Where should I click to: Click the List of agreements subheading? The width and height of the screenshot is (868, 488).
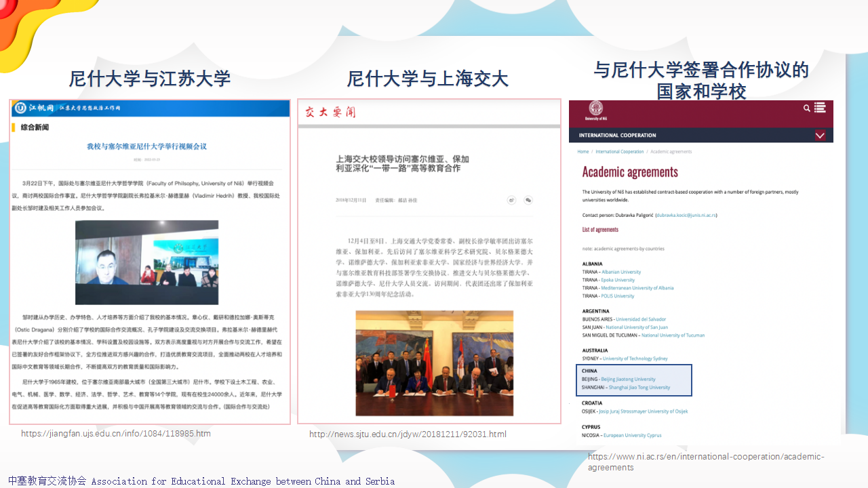click(600, 230)
